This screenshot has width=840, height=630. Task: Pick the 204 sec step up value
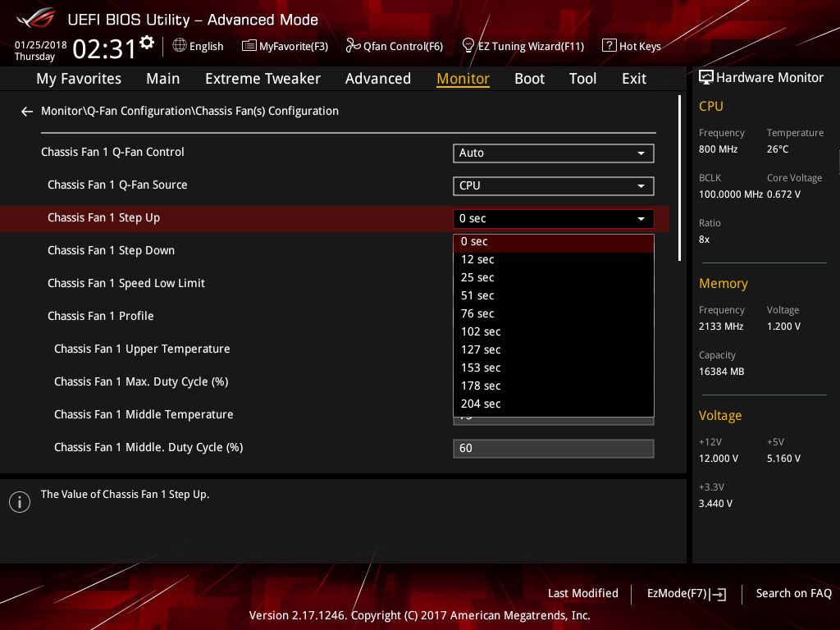(x=481, y=404)
